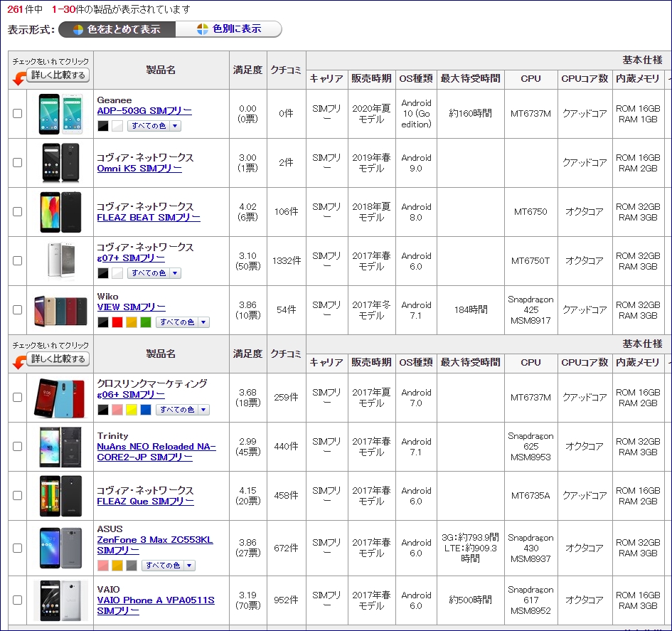This screenshot has width=672, height=631.
Task: Open the g07+ SIMフリー link
Action: click(x=131, y=258)
